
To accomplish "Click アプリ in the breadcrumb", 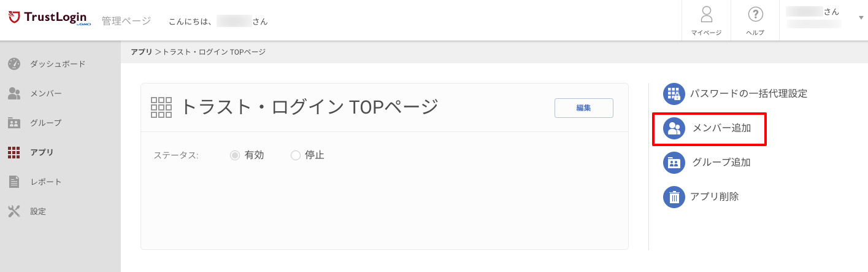I will coord(142,52).
